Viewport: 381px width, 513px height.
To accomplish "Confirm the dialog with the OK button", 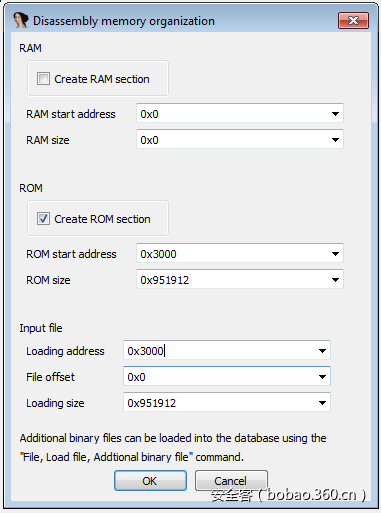I will click(150, 481).
